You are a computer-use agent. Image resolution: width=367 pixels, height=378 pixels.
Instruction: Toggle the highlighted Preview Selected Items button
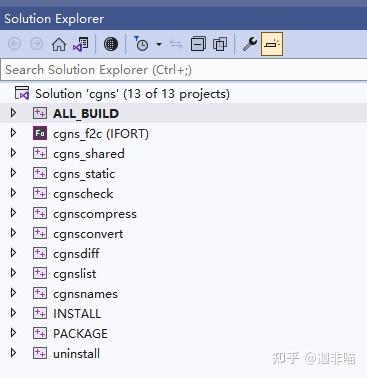[272, 44]
